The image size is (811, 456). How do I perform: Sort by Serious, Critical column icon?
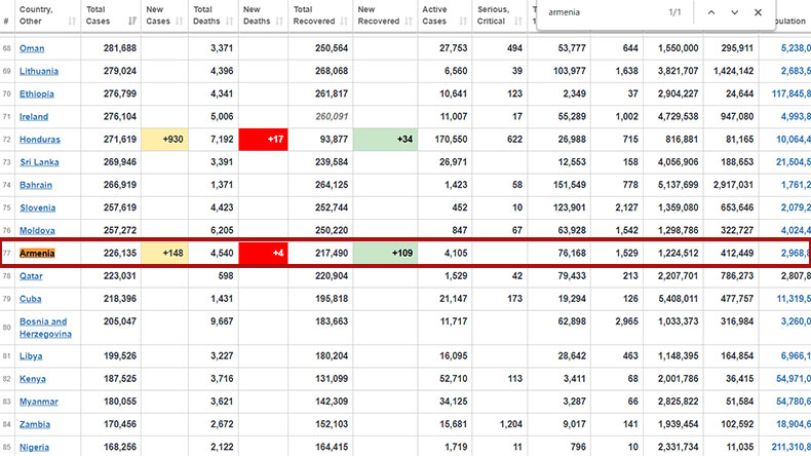point(518,21)
